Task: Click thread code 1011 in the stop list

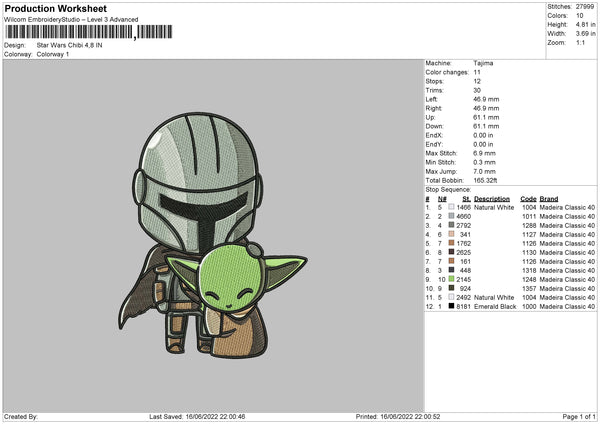Action: tap(529, 216)
